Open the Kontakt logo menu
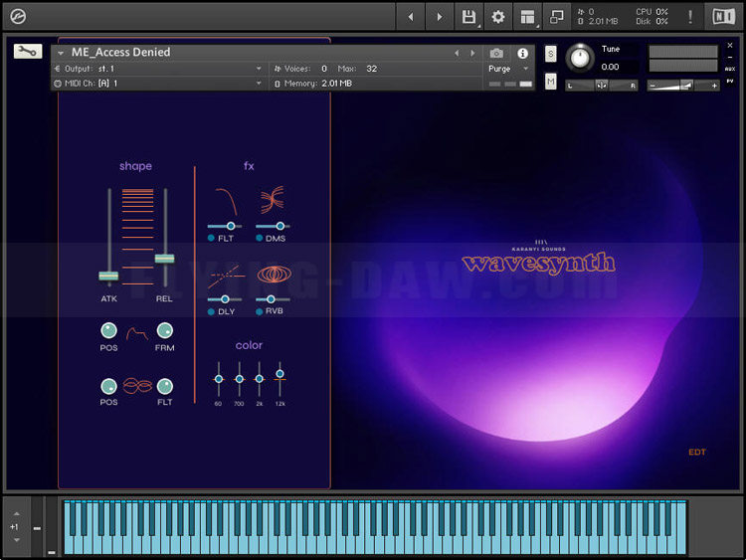 18,17
